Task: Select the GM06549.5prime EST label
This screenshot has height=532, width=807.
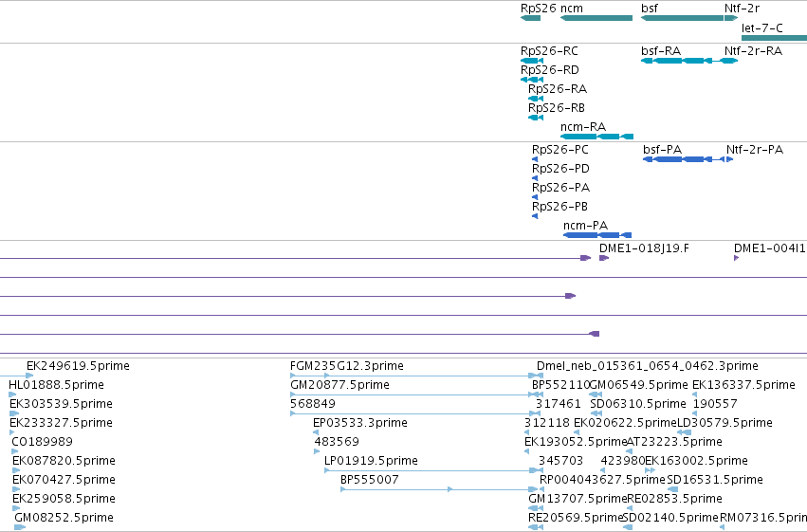Action: [639, 385]
